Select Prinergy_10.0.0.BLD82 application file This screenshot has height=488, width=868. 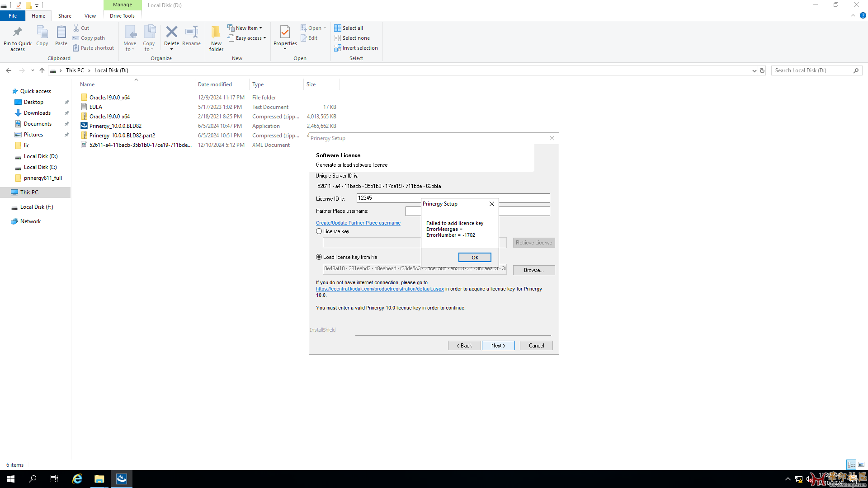pyautogui.click(x=115, y=126)
